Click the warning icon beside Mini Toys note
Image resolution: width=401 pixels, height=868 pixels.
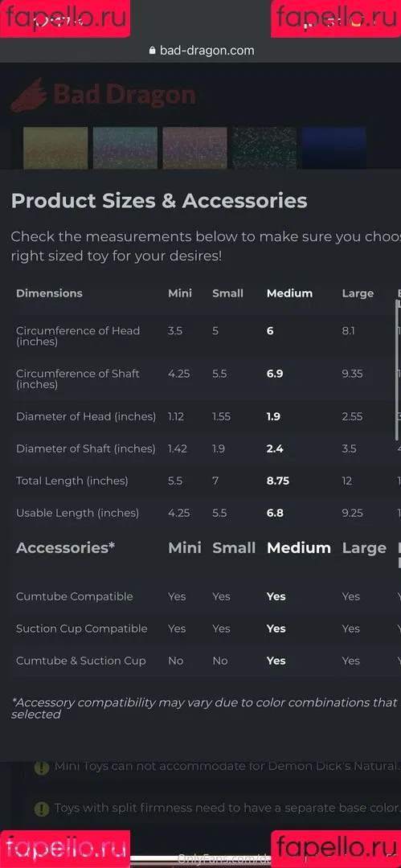42,768
